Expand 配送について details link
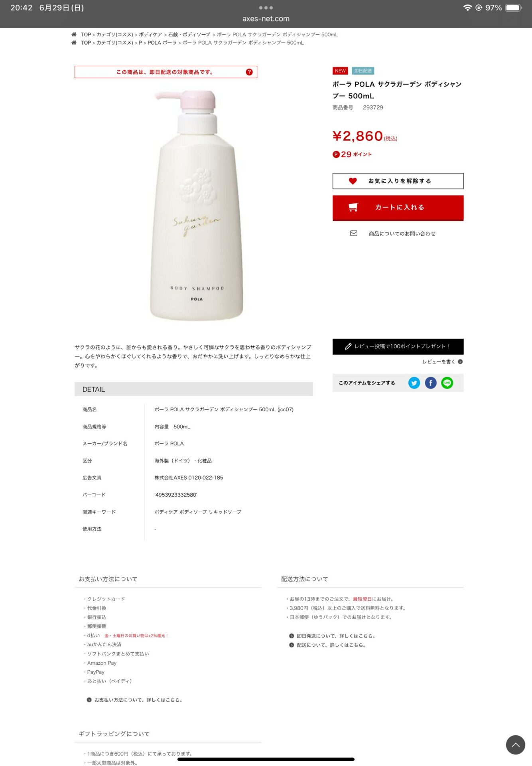The image size is (532, 766). (x=328, y=645)
